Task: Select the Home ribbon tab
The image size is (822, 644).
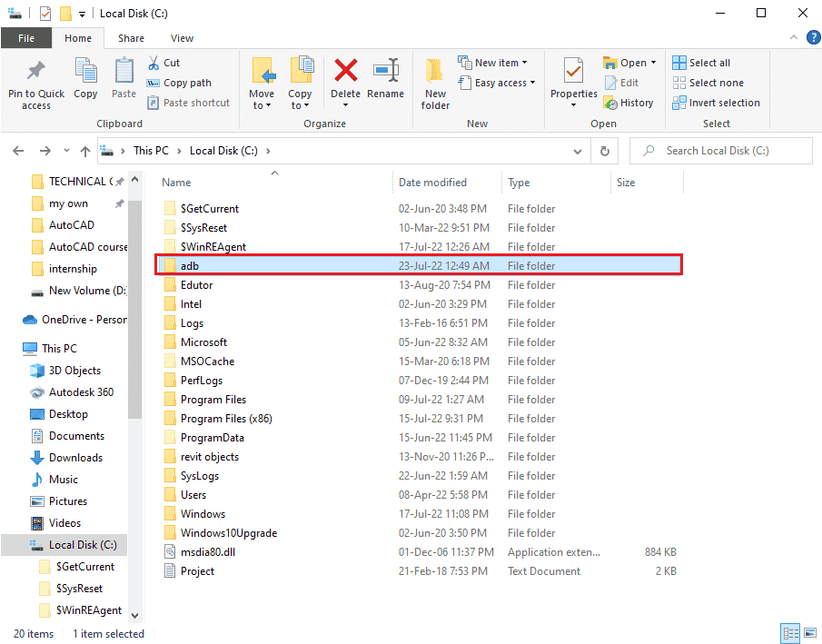Action: coord(78,38)
